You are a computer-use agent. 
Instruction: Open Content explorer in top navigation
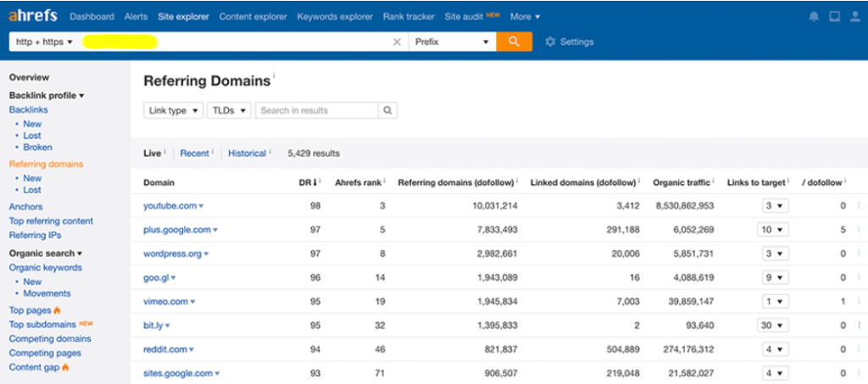[x=253, y=17]
